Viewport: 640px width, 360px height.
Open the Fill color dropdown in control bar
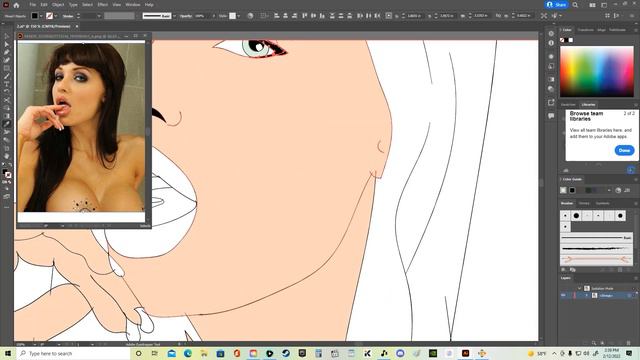[41, 16]
